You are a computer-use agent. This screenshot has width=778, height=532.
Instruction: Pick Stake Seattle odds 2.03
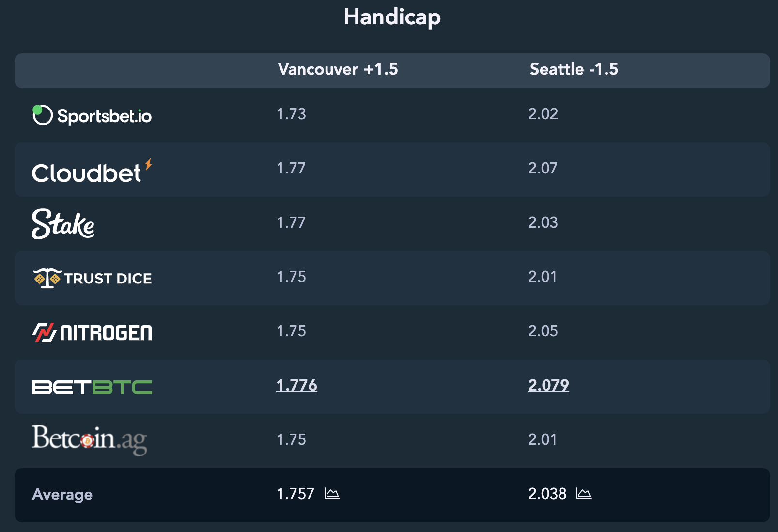pos(543,222)
